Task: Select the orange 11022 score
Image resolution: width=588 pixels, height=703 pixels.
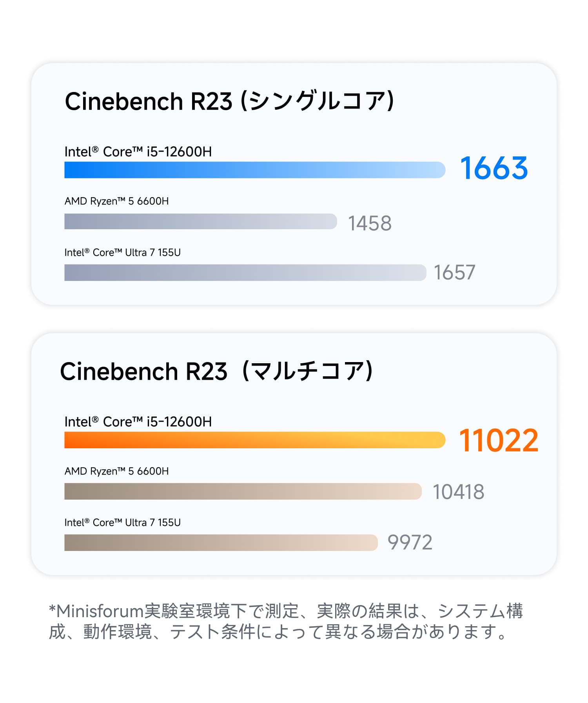Action: point(498,440)
